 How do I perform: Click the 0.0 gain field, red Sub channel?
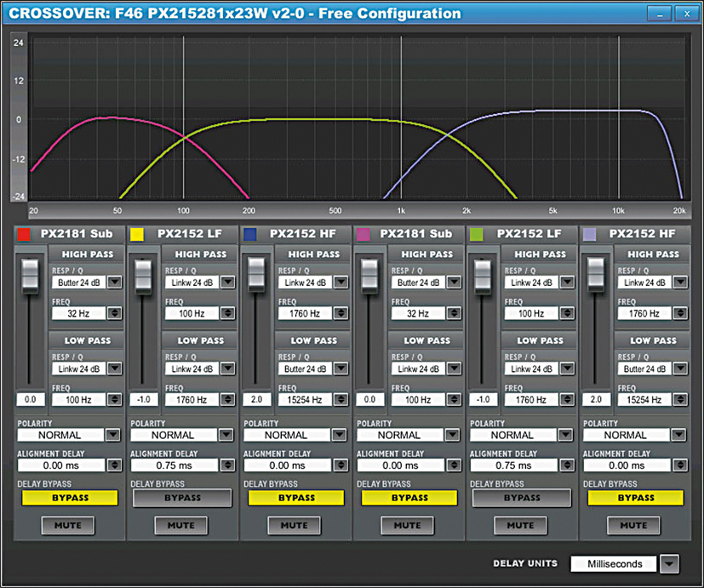31,399
